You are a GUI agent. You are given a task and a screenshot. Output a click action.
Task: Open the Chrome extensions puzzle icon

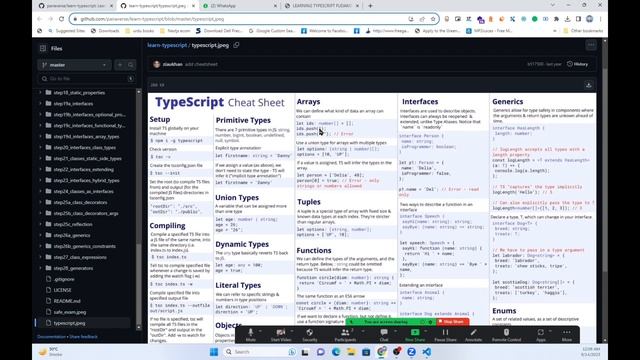tap(556, 19)
